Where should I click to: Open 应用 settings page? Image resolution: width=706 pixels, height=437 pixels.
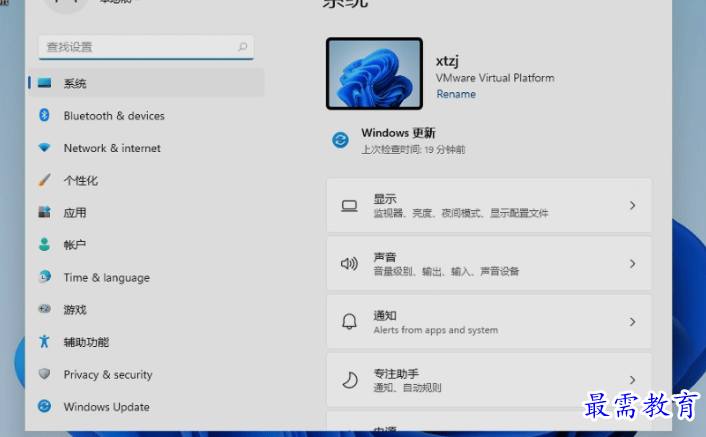(146, 212)
